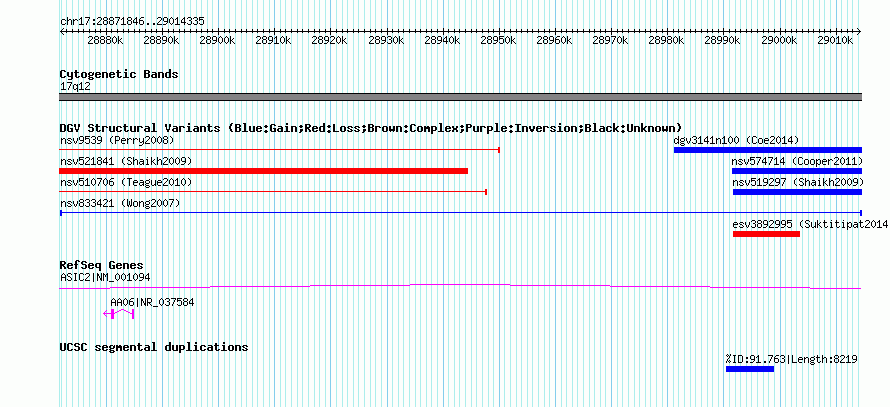Image resolution: width=890 pixels, height=407 pixels.
Task: Click the segmental duplication label %ID:91.763
Action: point(792,359)
